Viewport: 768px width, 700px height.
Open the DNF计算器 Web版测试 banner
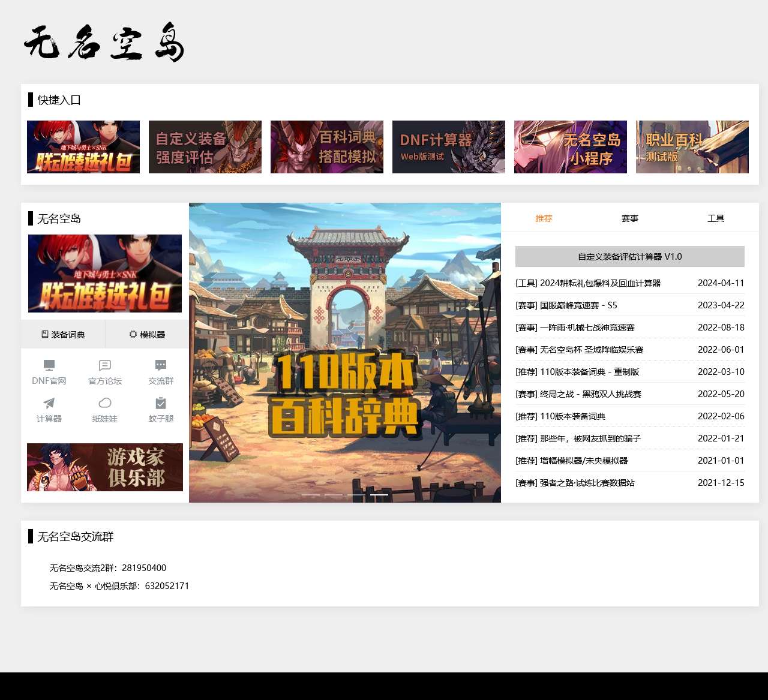pyautogui.click(x=448, y=147)
